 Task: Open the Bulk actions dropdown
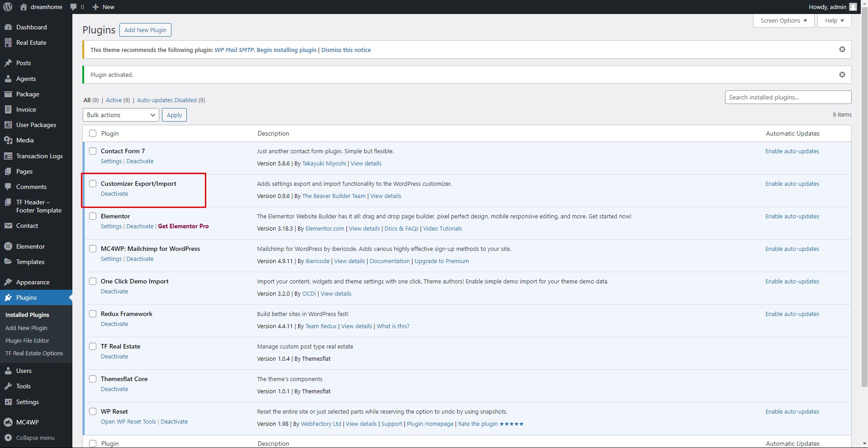pos(121,115)
